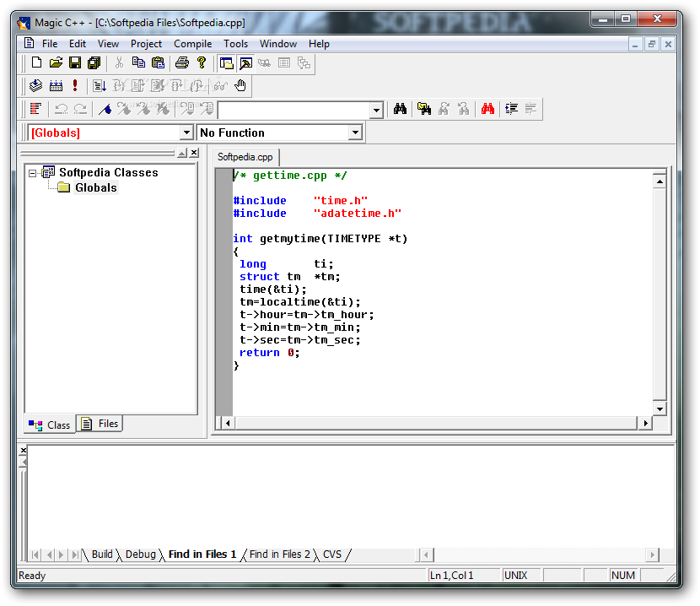Viewport: 700px width, 606px height.
Task: Click the Go debug icon with down arrow
Action: coord(100,85)
